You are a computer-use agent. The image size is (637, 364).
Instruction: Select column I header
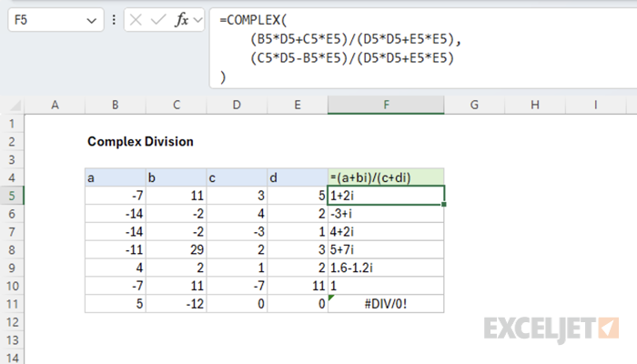pyautogui.click(x=595, y=105)
